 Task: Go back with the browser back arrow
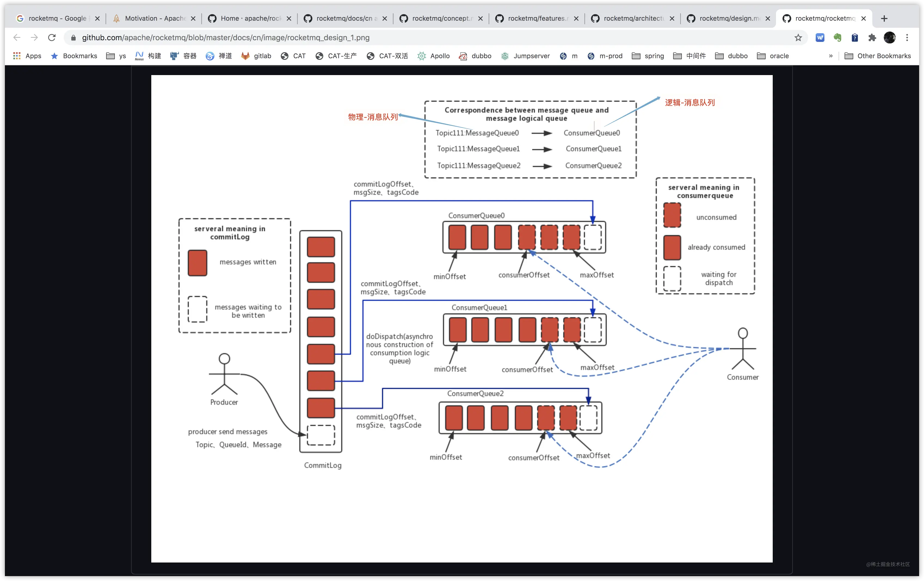pyautogui.click(x=17, y=38)
